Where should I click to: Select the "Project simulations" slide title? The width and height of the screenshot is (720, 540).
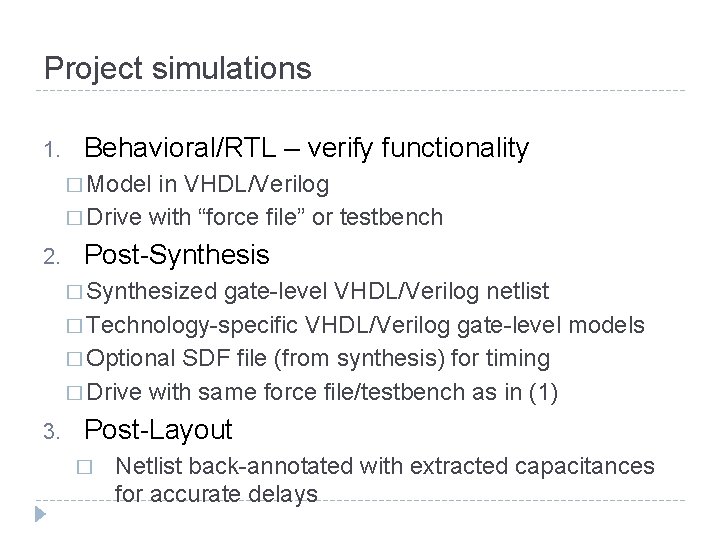(178, 68)
